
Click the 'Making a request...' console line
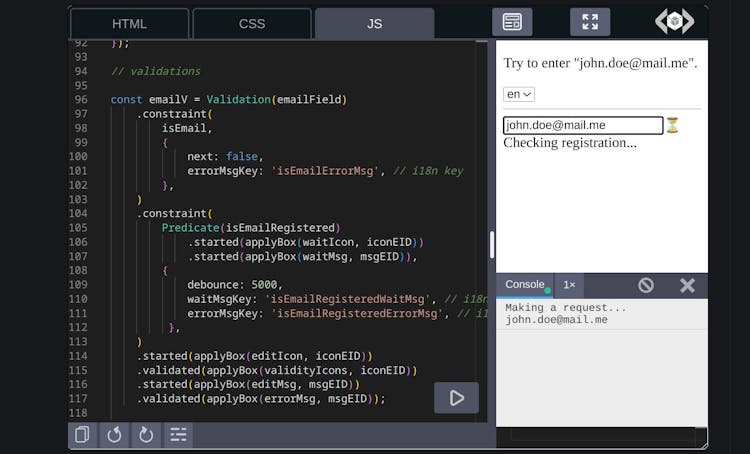565,308
